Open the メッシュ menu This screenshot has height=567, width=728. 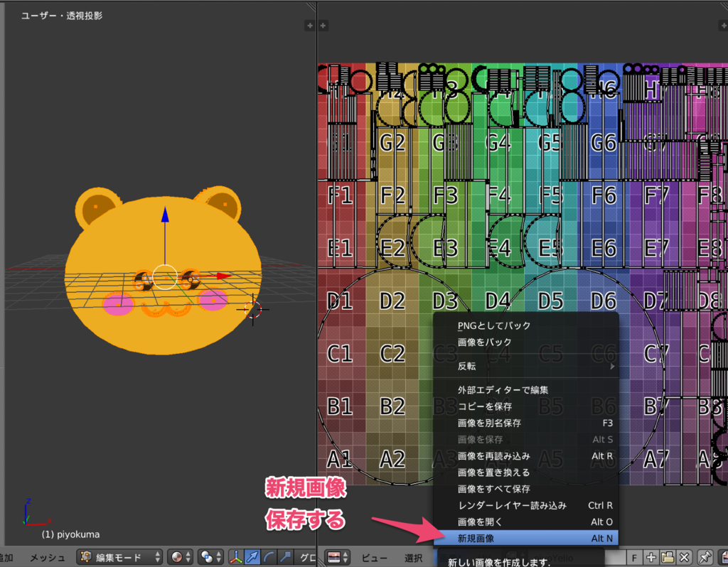tap(47, 558)
